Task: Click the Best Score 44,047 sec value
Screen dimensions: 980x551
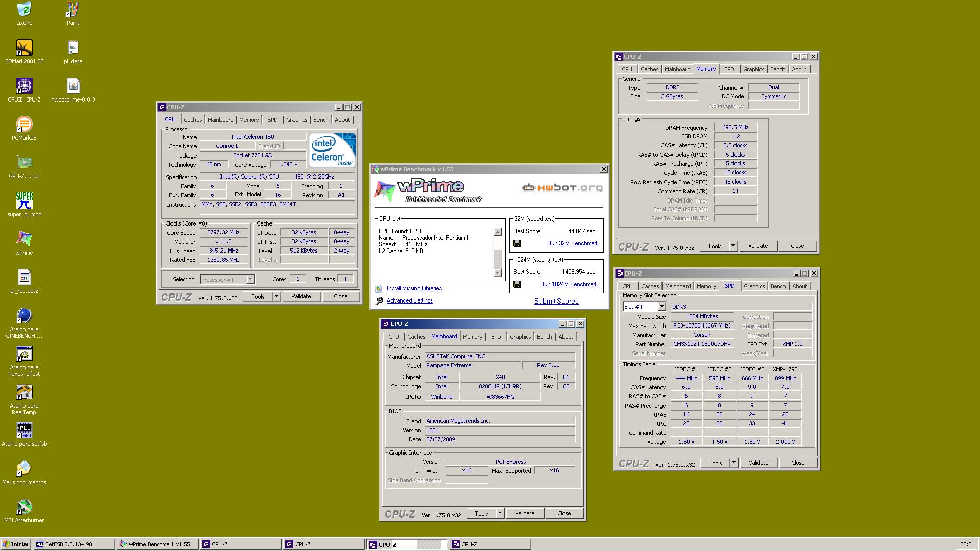Action: (581, 231)
